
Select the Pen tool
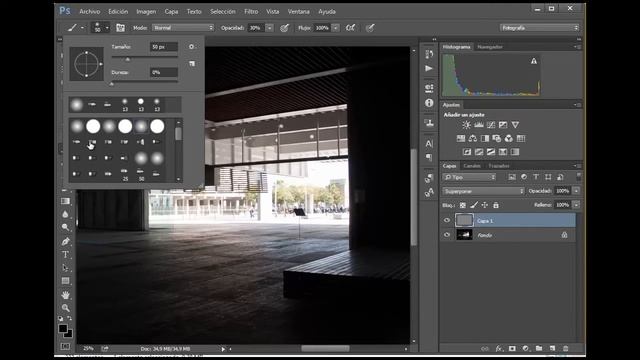(x=65, y=241)
